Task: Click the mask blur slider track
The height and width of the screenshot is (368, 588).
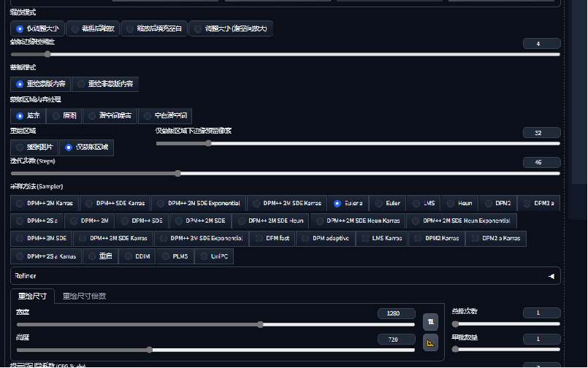Action: click(x=285, y=54)
